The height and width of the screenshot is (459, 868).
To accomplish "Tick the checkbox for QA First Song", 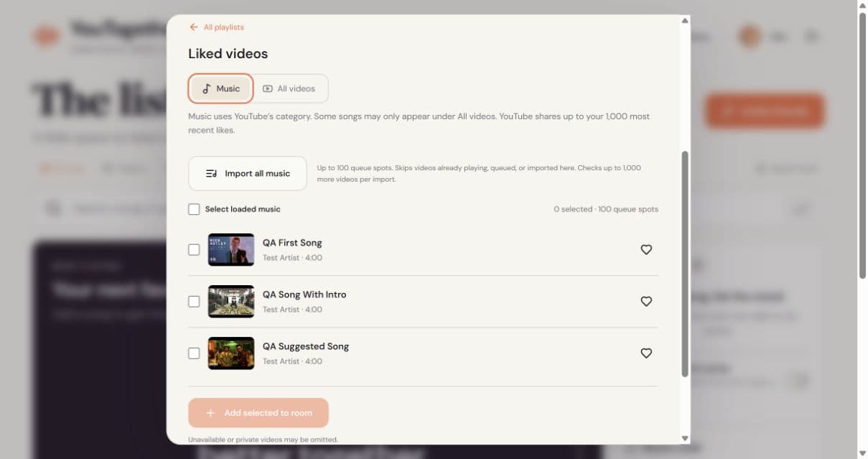I will click(194, 250).
